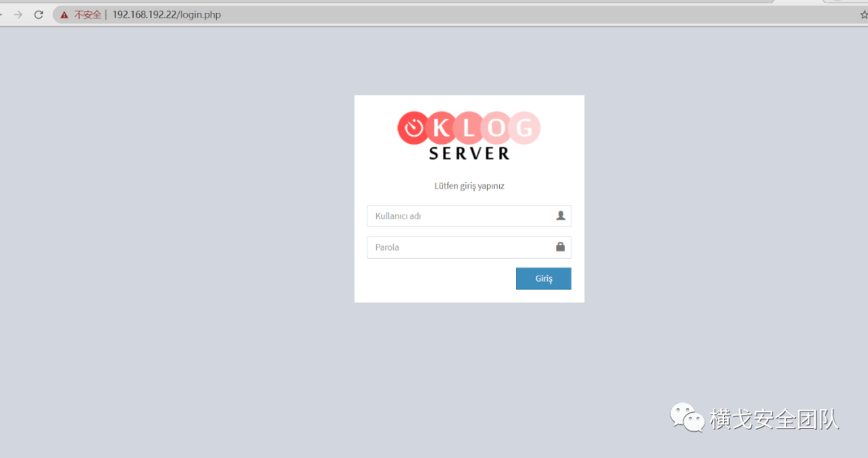Click the user icon in the username field
868x458 pixels.
(x=560, y=215)
